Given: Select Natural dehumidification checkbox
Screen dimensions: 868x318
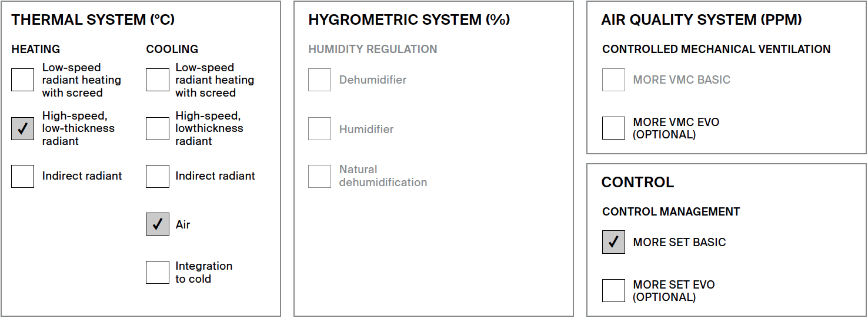Looking at the screenshot, I should 320,176.
